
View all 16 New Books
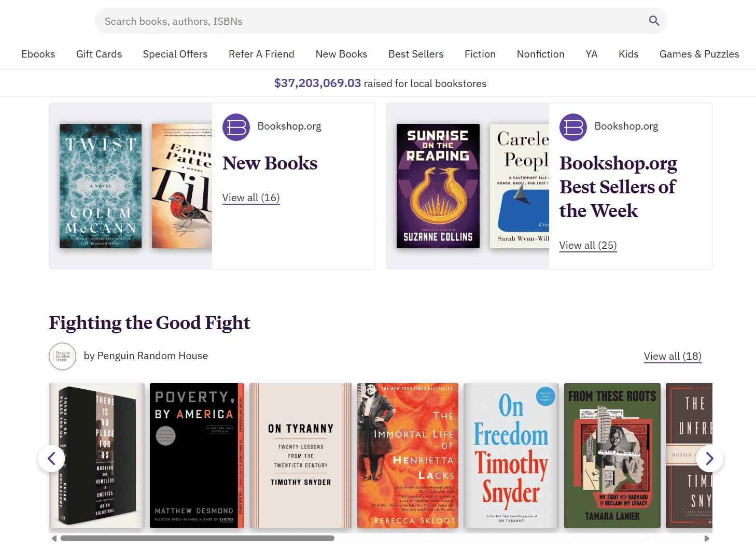(x=251, y=197)
